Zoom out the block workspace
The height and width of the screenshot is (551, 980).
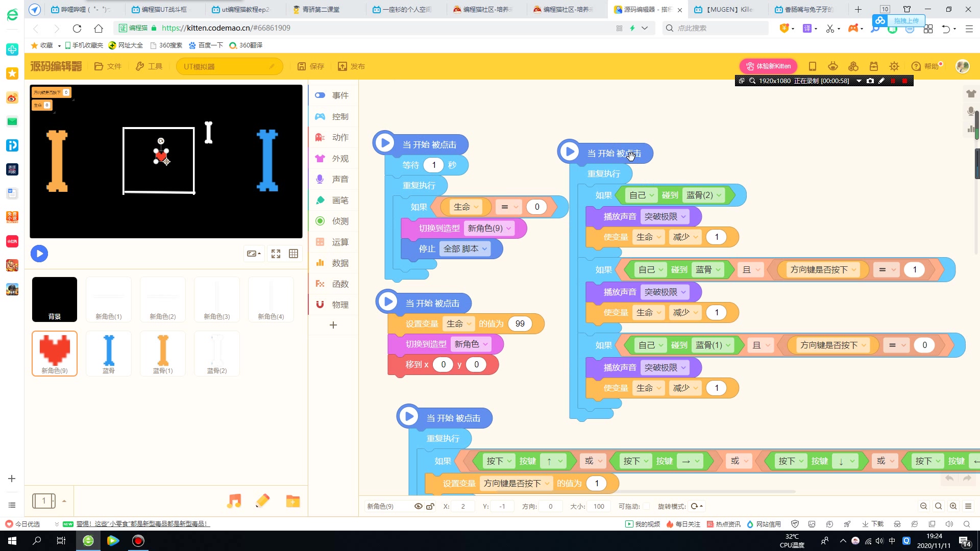pyautogui.click(x=923, y=506)
